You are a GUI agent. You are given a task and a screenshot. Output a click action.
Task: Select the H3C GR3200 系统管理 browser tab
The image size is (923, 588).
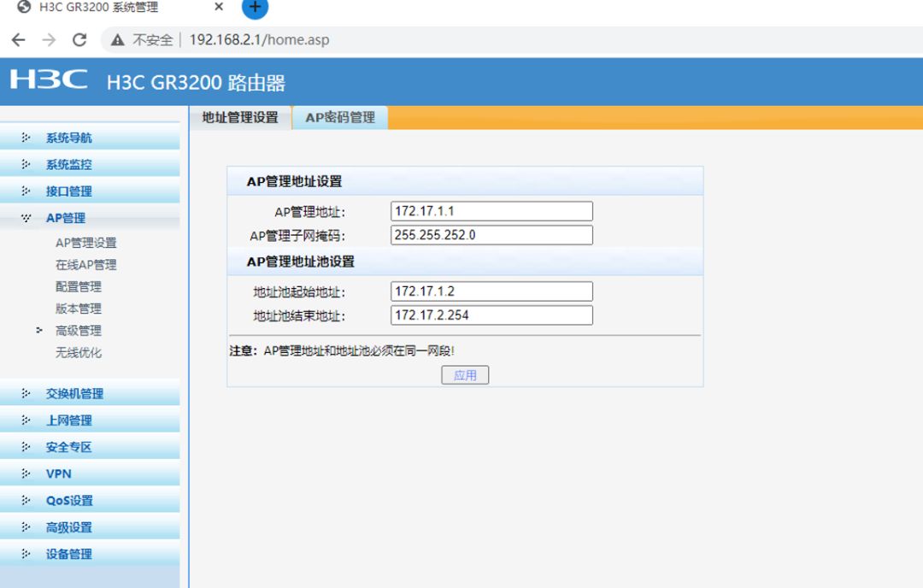pyautogui.click(x=98, y=7)
